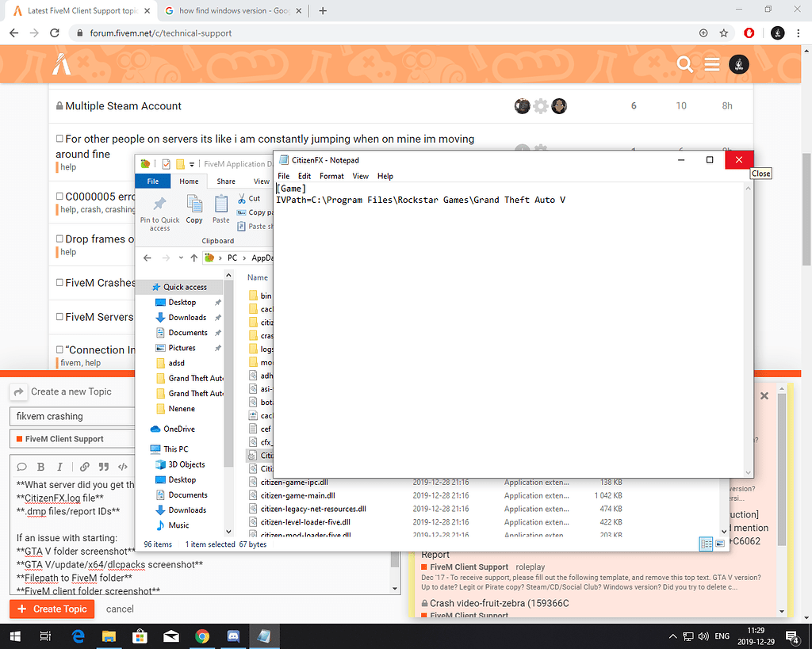Open the forum hamburger menu icon
The height and width of the screenshot is (649, 812).
(712, 65)
